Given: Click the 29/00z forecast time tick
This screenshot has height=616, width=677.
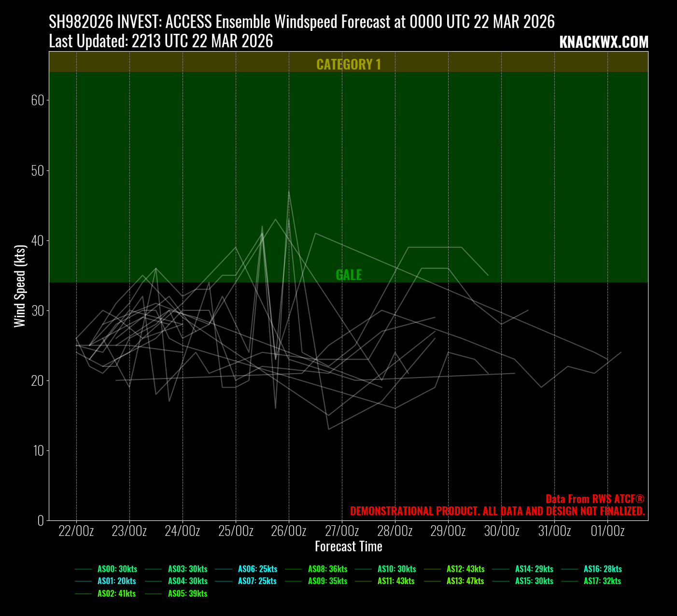Looking at the screenshot, I should pos(448,532).
